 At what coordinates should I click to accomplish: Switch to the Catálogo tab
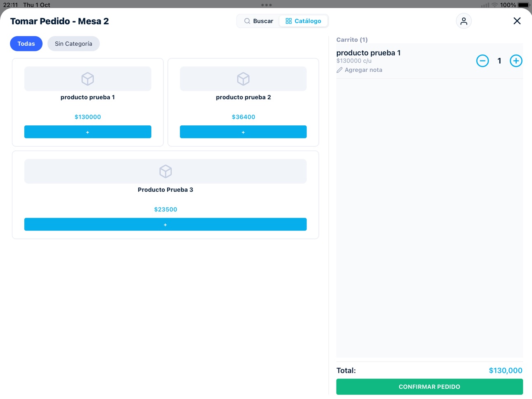(x=304, y=21)
